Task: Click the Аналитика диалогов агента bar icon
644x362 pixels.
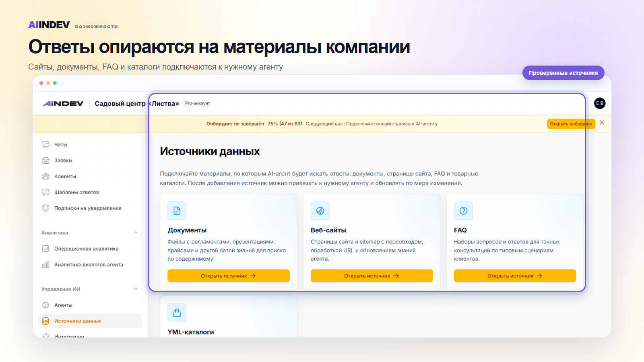Action: [45, 265]
